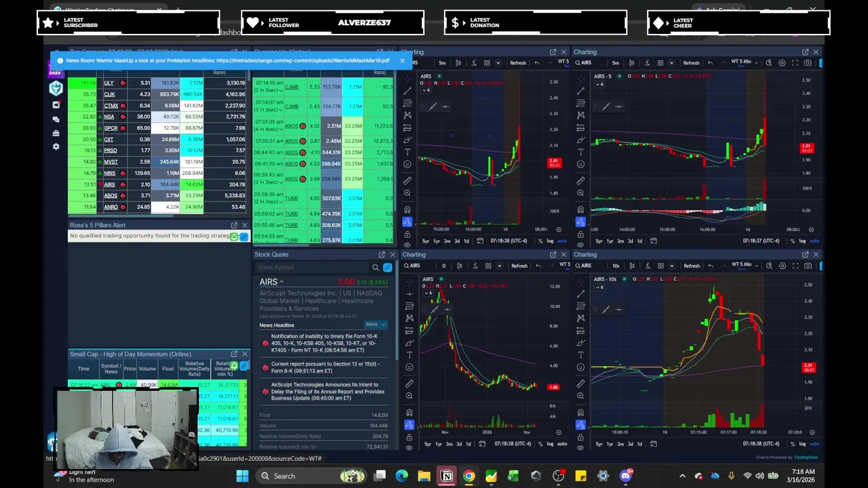Toggle magnet mode in top-left chart
The height and width of the screenshot is (488, 868).
pos(408,209)
